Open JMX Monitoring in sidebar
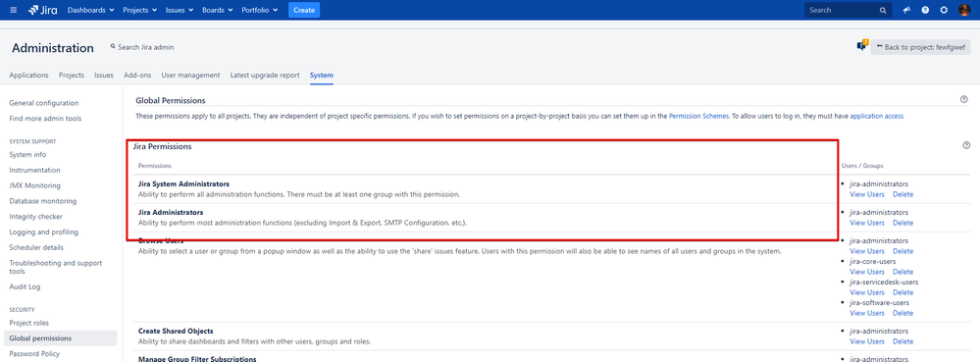Screen dimensions: 980x362 [x=34, y=185]
